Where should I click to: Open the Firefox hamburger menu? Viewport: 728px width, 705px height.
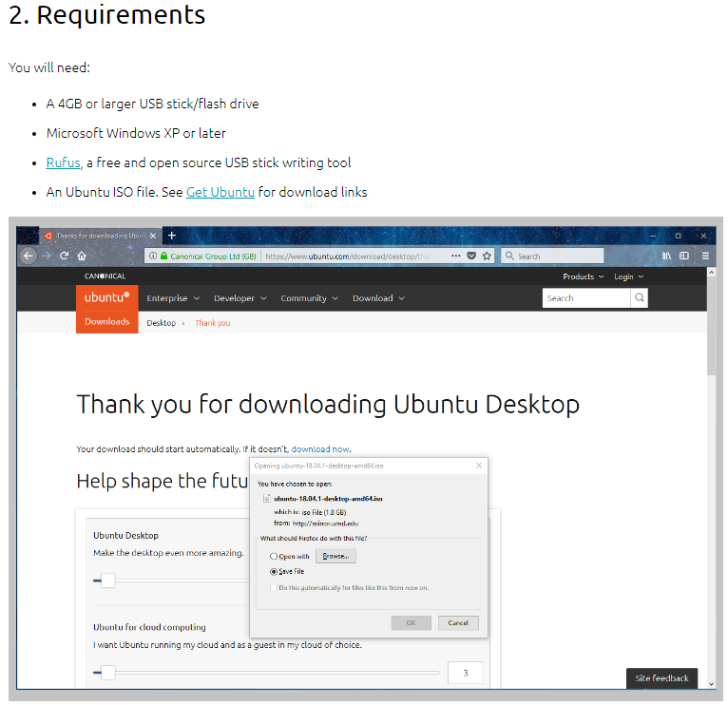705,256
